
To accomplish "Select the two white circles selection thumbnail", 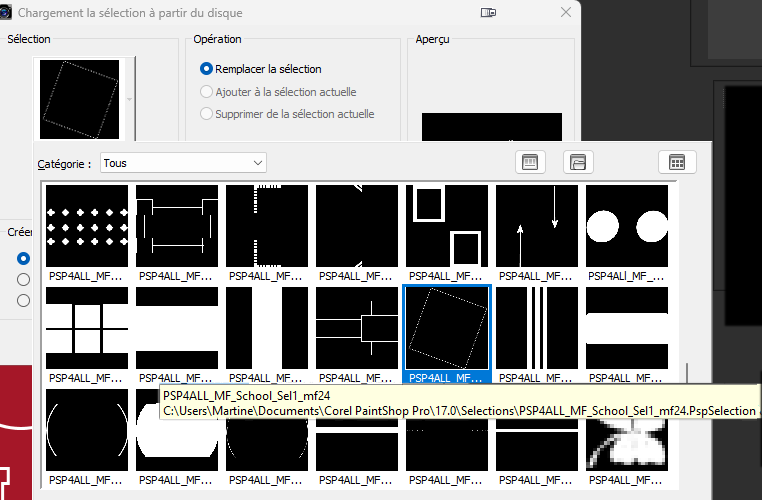I will coord(626,226).
